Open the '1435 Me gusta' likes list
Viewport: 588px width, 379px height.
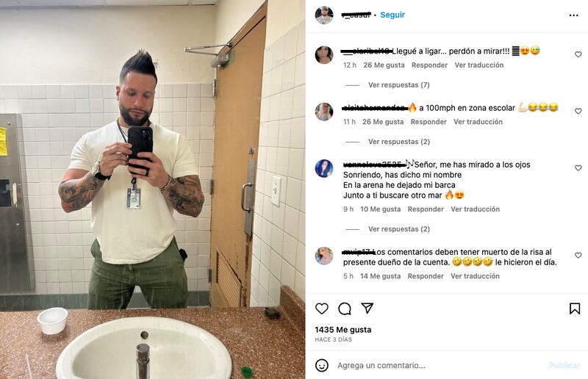click(x=343, y=330)
